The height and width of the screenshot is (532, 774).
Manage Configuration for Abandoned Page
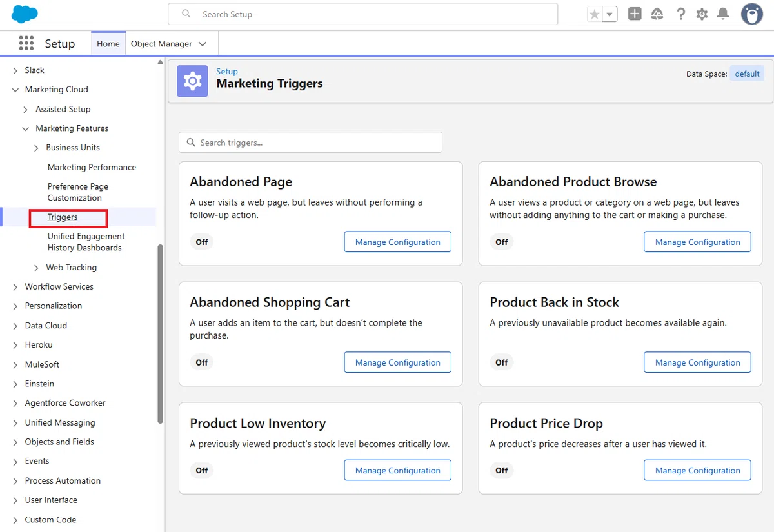point(397,242)
